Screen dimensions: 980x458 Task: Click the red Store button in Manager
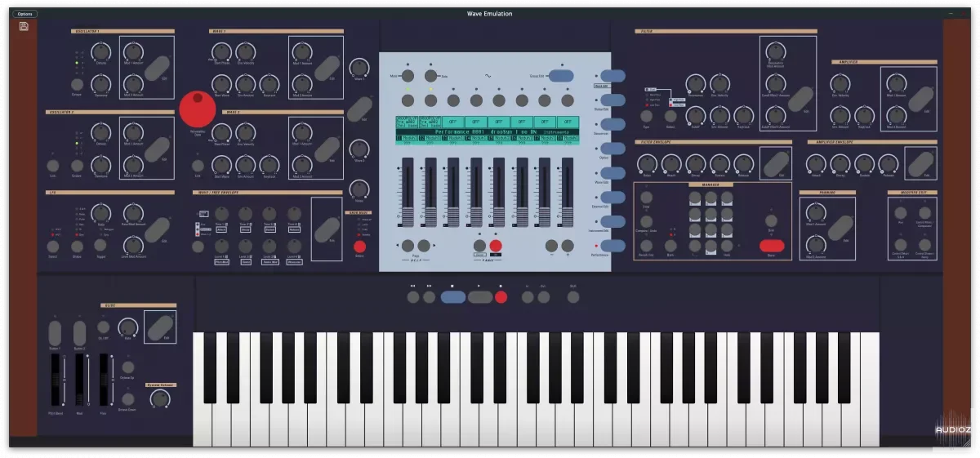[x=771, y=245]
